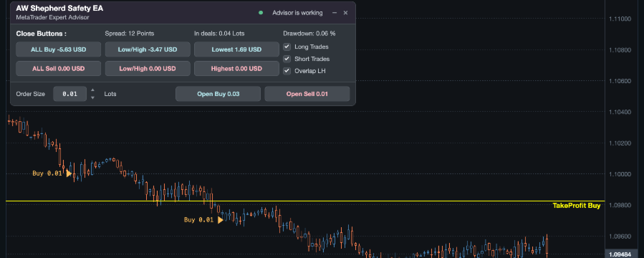Click the 1.10200 price axis label
This screenshot has width=644, height=258.
point(620,143)
